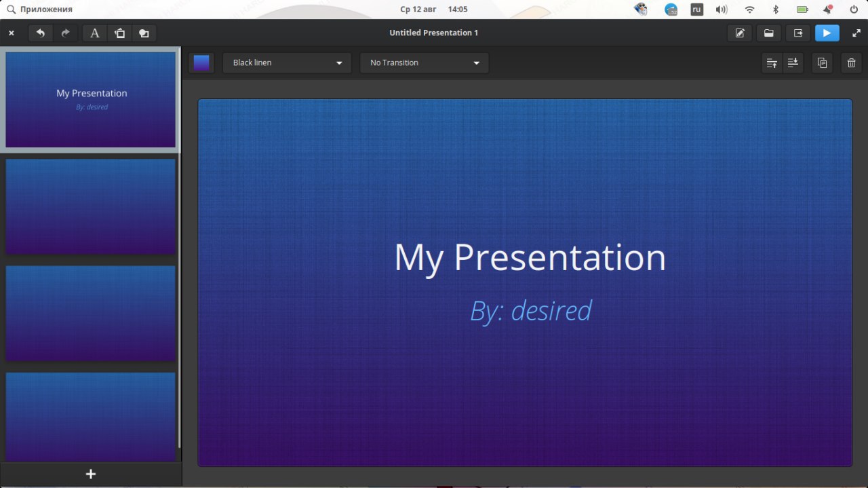Click the penguin tray icon
The image size is (868, 488).
pyautogui.click(x=640, y=10)
